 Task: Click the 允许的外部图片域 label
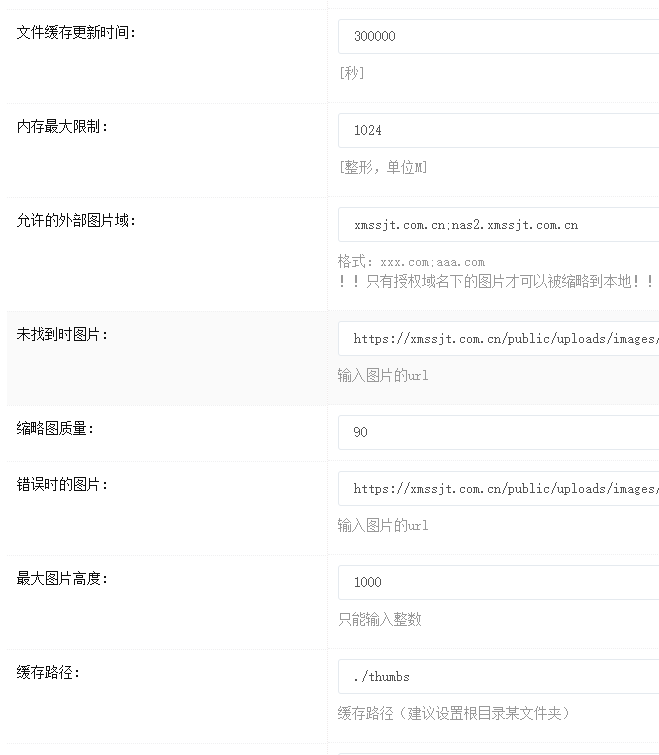76,221
